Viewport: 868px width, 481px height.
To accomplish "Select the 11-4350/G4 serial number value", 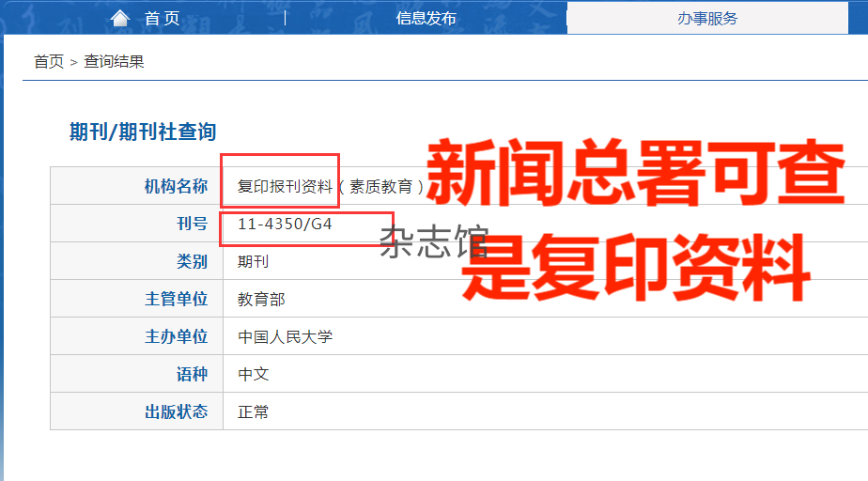I will (285, 224).
